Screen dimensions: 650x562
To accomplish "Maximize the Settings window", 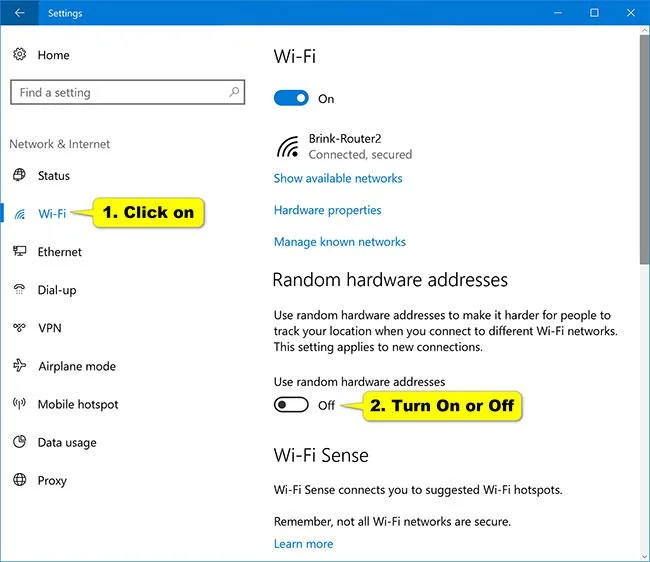I will [594, 13].
